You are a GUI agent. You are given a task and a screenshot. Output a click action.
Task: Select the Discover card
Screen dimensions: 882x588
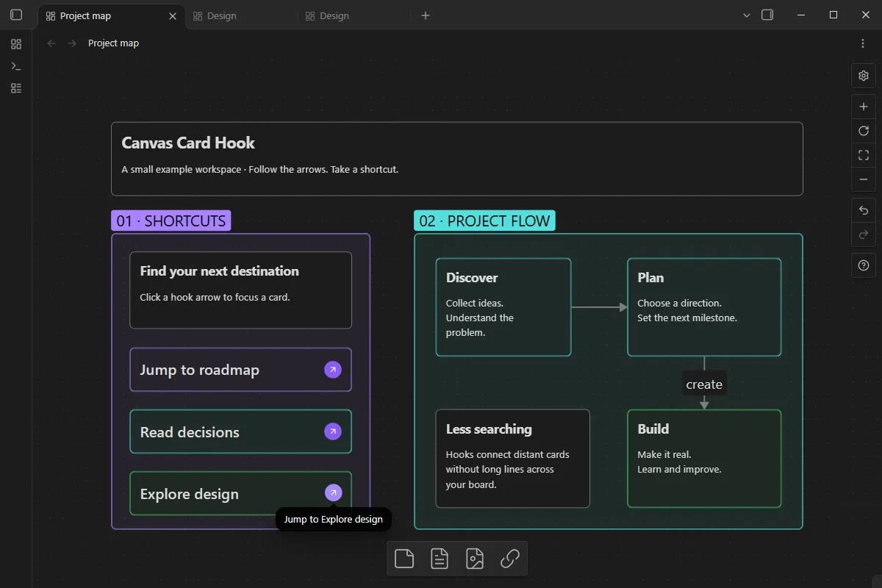pos(503,307)
